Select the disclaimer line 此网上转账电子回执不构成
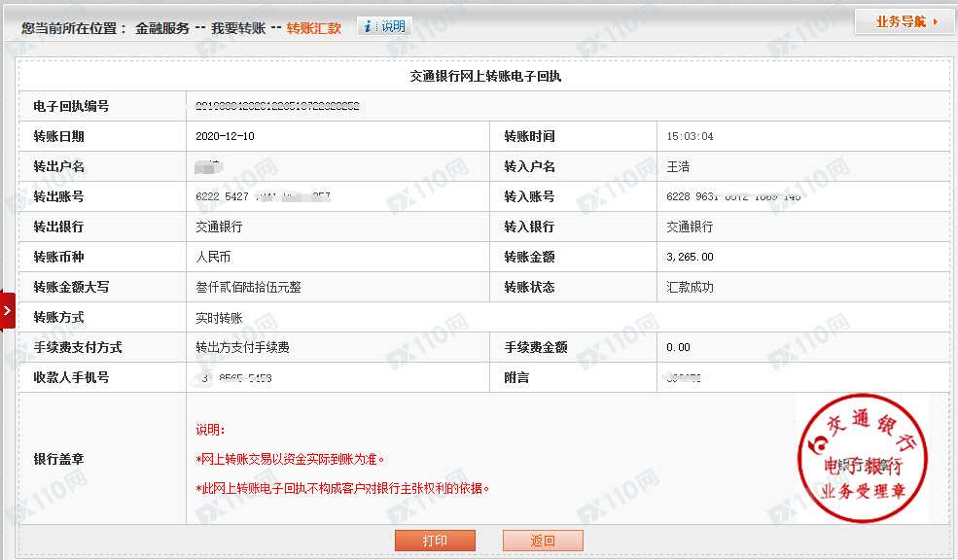This screenshot has width=958, height=560. click(342, 489)
